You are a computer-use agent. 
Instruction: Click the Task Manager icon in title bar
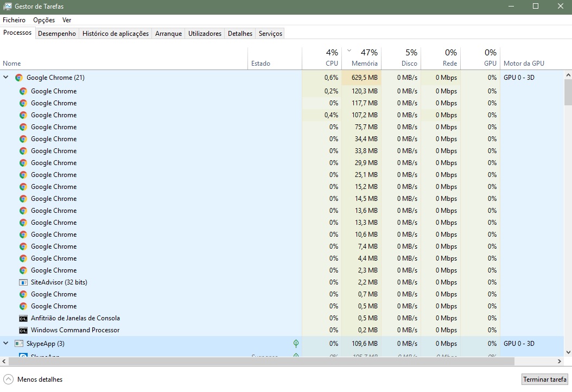(x=8, y=7)
